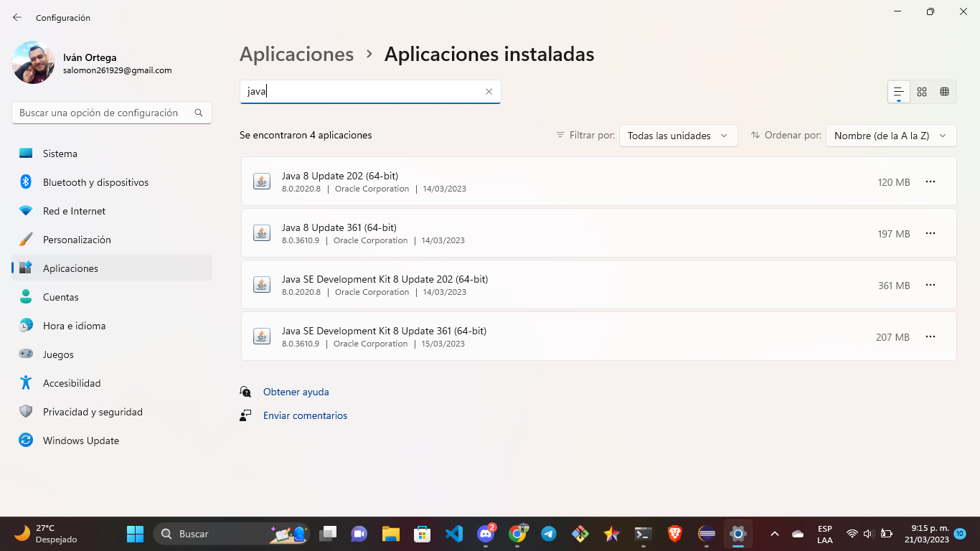This screenshot has height=551, width=980.
Task: Open the notification count badge
Action: pos(960,534)
